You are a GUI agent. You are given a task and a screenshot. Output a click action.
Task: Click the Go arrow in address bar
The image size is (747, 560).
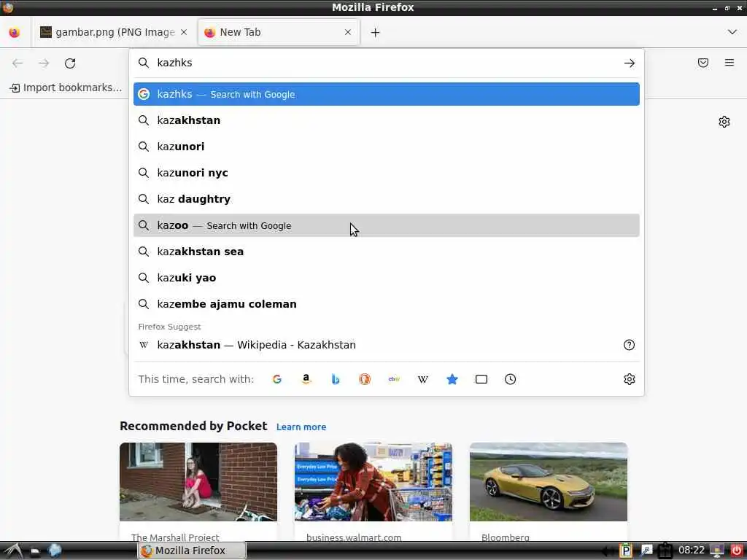pyautogui.click(x=630, y=63)
